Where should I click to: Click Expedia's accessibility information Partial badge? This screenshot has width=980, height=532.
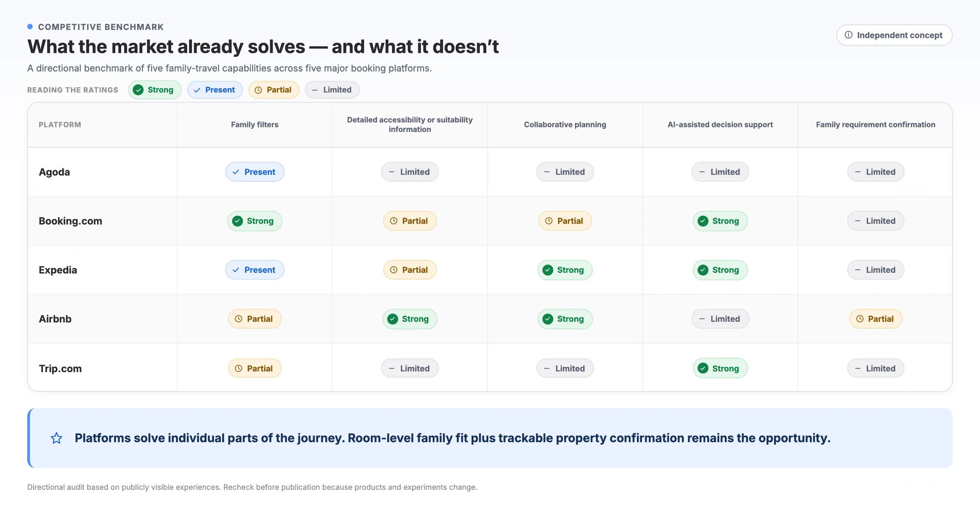coord(410,270)
